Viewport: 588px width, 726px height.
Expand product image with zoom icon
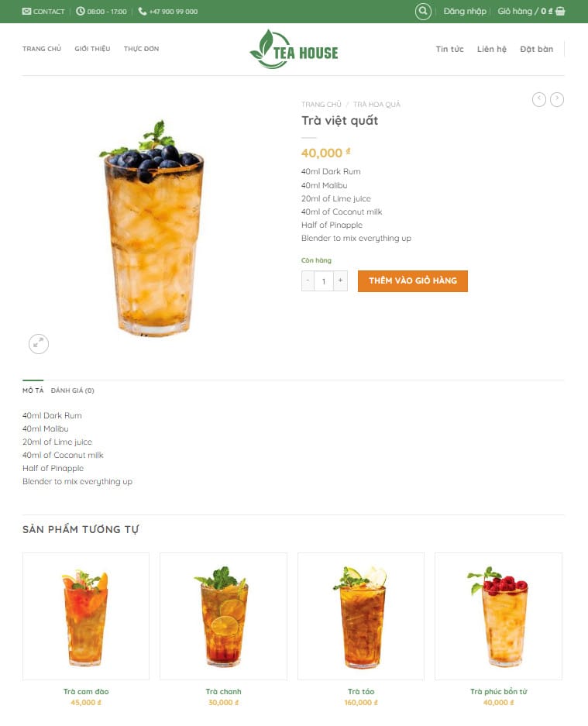[x=39, y=344]
